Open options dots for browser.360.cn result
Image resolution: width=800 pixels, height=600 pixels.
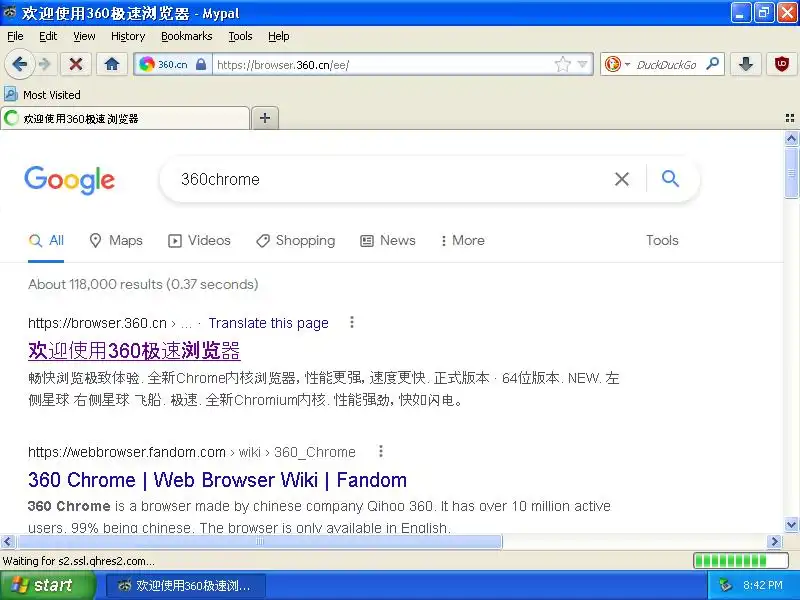(x=352, y=322)
